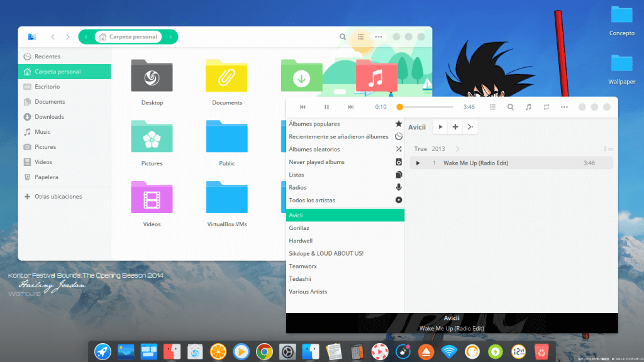
Task: Open Listas in the music sidebar
Action: tap(345, 175)
